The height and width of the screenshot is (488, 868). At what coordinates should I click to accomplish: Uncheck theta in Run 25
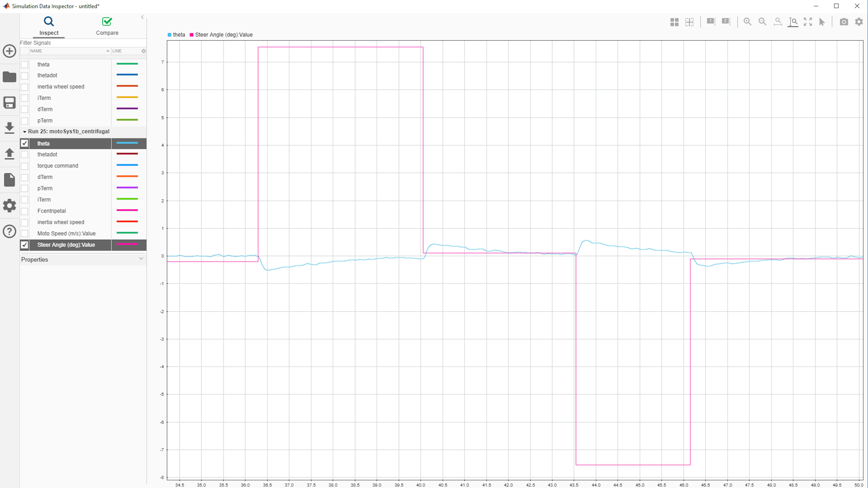(x=25, y=143)
